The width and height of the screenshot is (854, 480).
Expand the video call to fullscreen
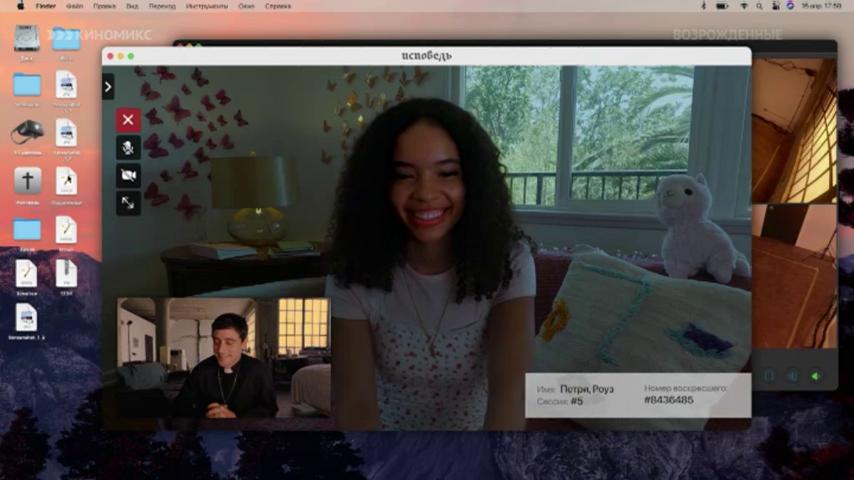[x=128, y=203]
